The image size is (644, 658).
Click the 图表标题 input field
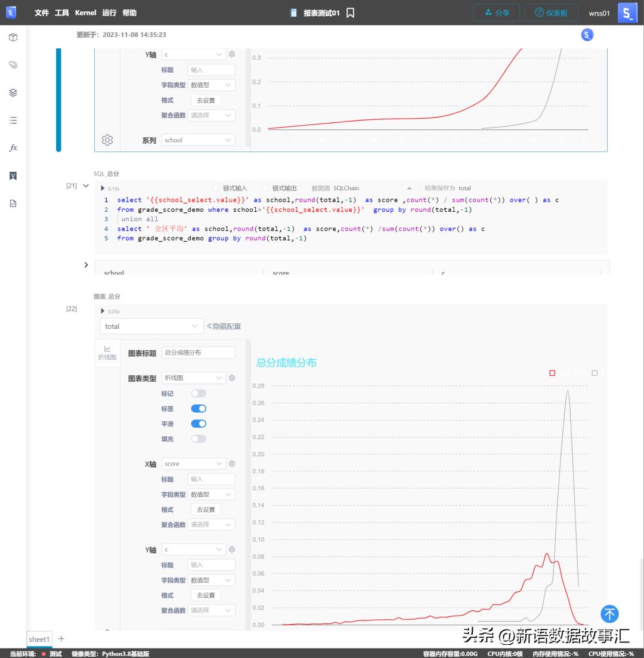[x=199, y=353]
